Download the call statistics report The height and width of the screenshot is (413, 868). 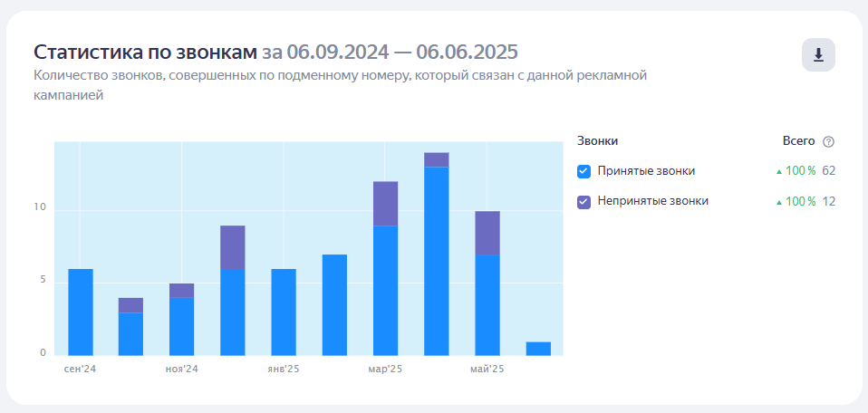click(x=818, y=55)
